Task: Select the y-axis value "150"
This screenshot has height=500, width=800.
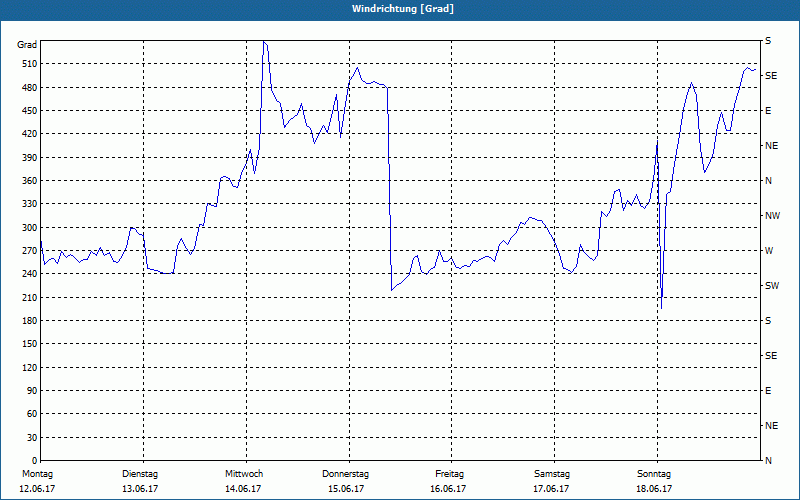Action: (x=30, y=344)
